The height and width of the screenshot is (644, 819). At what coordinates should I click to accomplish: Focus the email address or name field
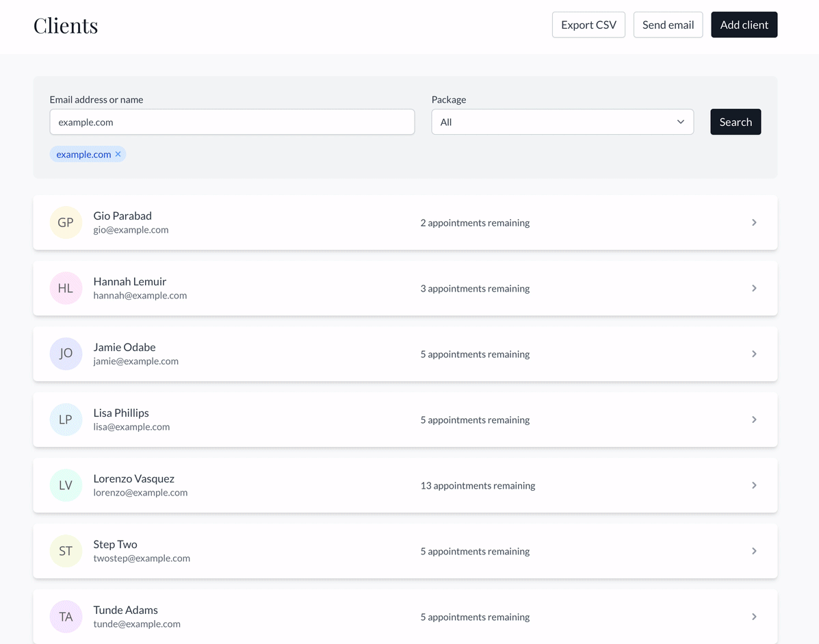coord(232,122)
